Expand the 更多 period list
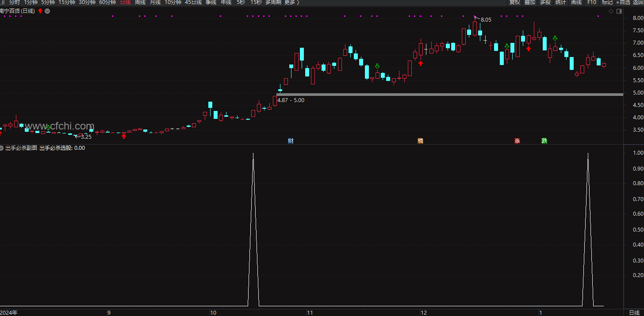Viewport: 644px width, 316px height. click(291, 3)
